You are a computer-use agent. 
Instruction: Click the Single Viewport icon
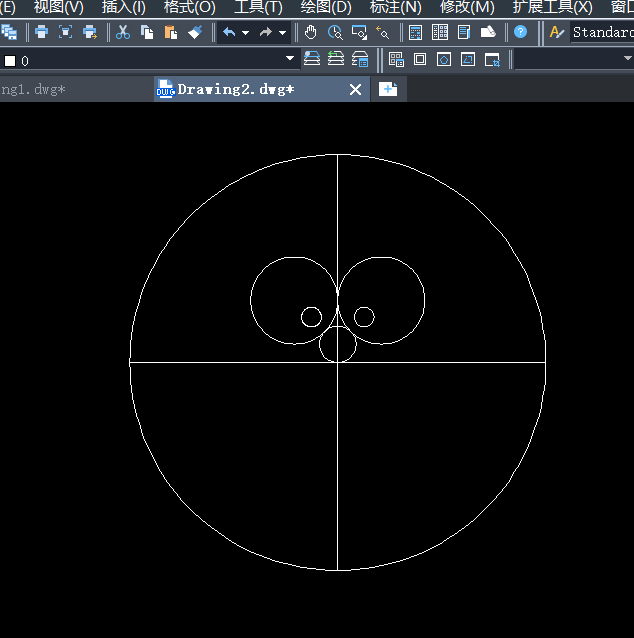tap(420, 60)
